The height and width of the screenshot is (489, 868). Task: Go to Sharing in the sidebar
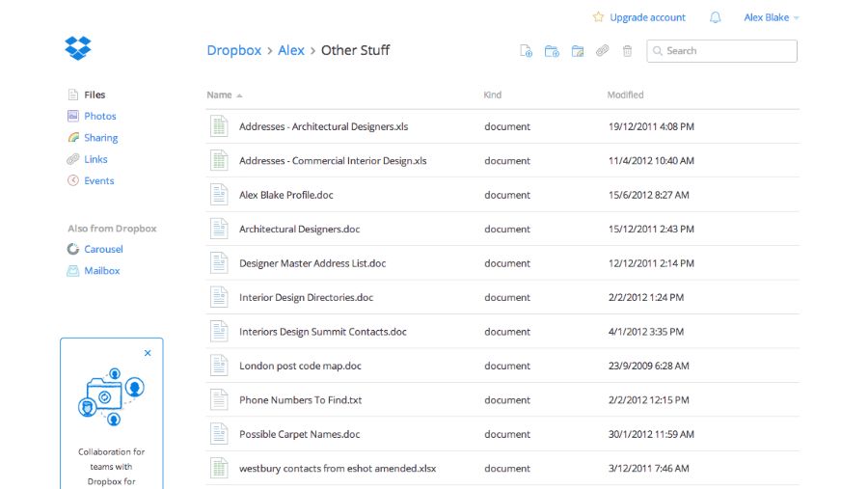click(x=100, y=138)
